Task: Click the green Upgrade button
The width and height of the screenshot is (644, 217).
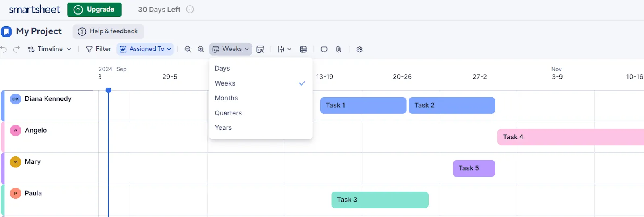Action: click(94, 9)
